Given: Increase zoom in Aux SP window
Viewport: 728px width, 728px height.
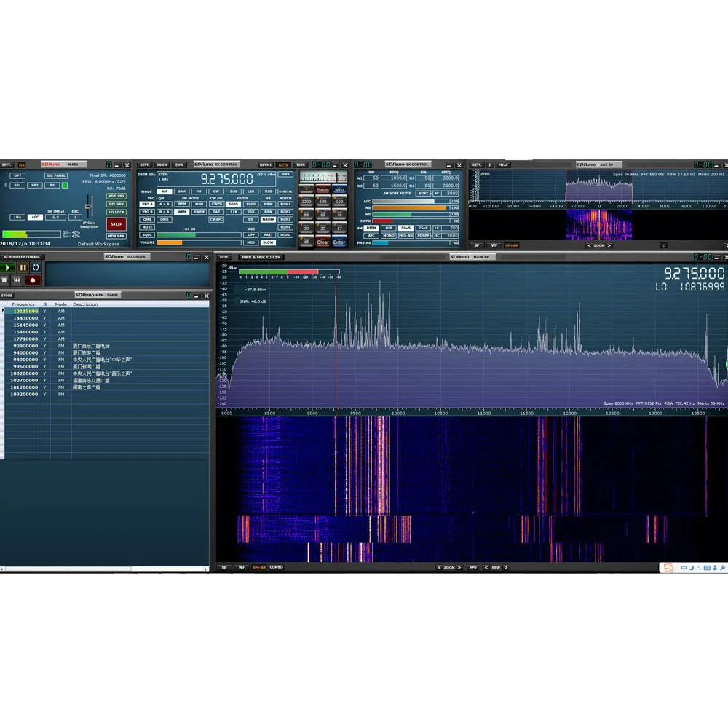Looking at the screenshot, I should [x=609, y=245].
